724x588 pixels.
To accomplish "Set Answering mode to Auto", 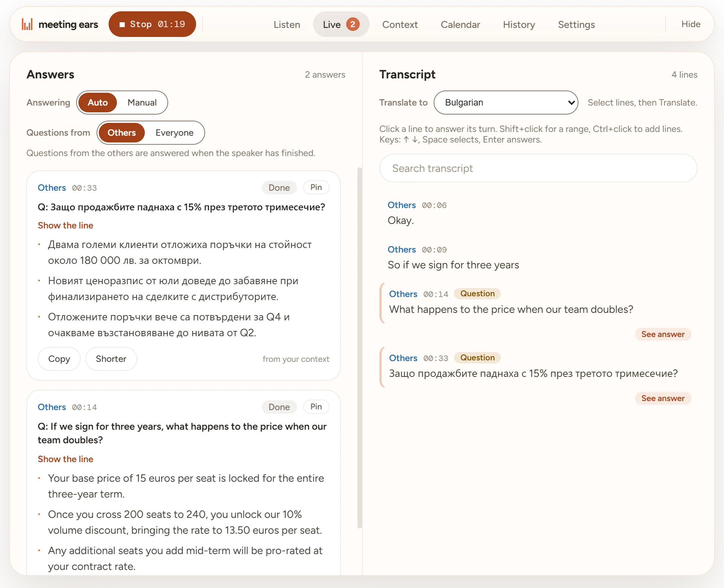I will (x=98, y=103).
